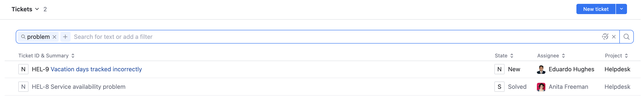Click the New ticket button
The image size is (644, 108).
(x=596, y=9)
